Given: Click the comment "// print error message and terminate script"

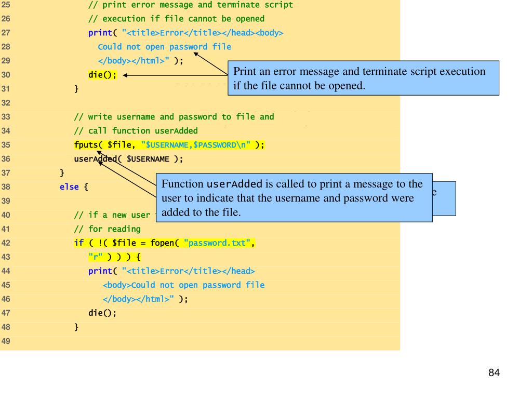Looking at the screenshot, I should [190, 5].
